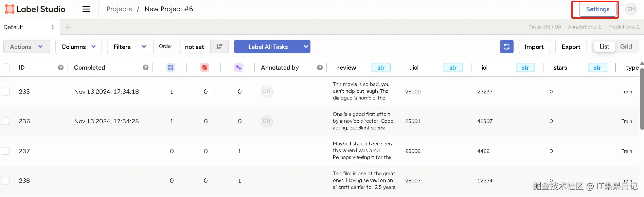This screenshot has width=644, height=197.
Task: Add a new tab with plus icon
Action: pyautogui.click(x=68, y=27)
